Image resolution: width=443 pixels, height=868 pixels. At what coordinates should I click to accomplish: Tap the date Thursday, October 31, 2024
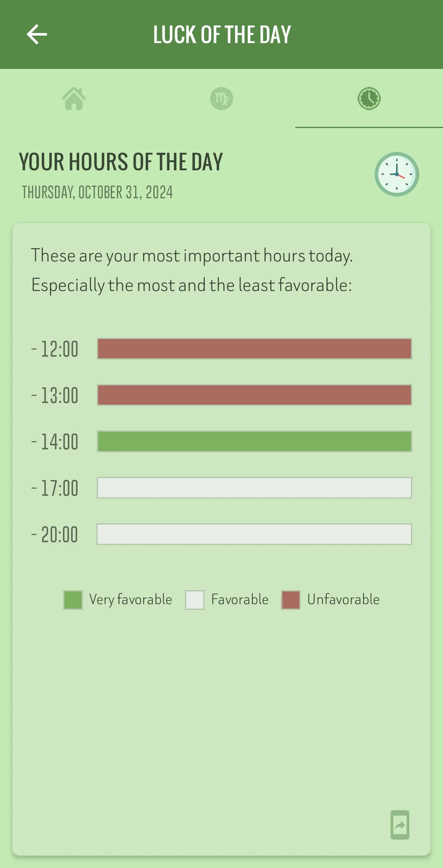pyautogui.click(x=97, y=192)
